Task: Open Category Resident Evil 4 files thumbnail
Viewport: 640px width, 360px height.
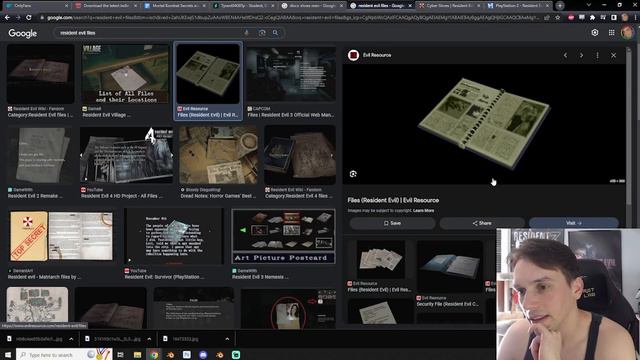Action: [x=300, y=155]
